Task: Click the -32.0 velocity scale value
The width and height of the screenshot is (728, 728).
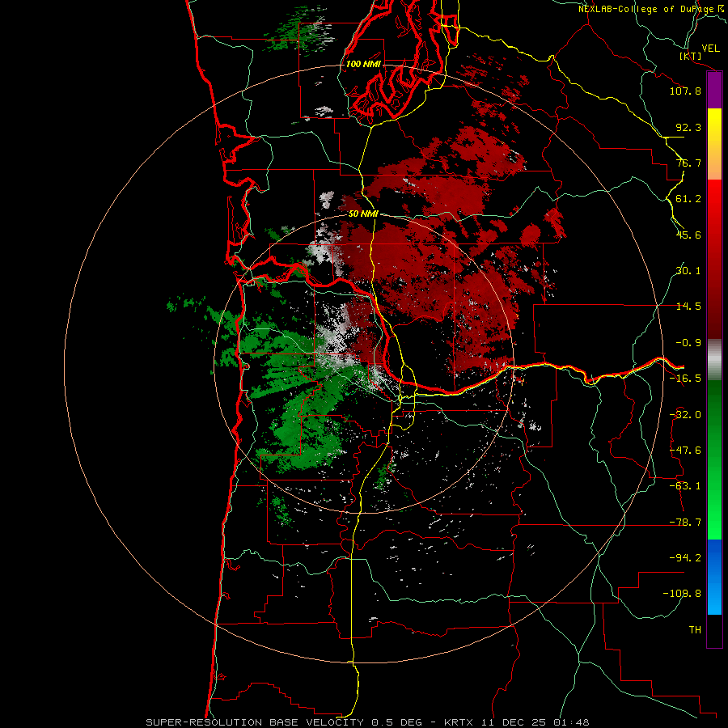Action: pos(685,415)
